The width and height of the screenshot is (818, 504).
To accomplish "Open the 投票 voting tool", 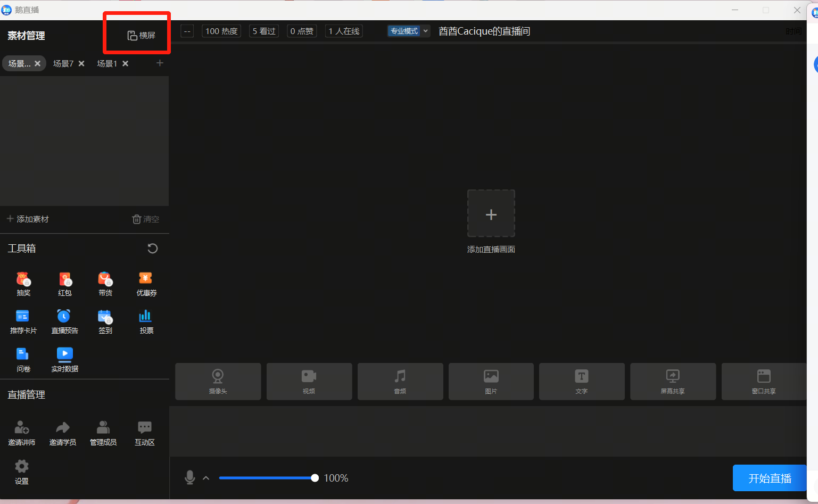I will (146, 321).
